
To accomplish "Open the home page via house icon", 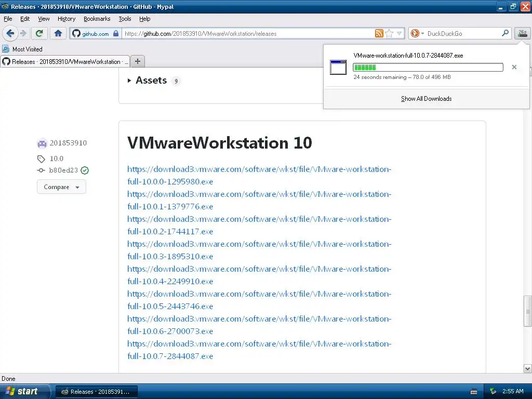I will (x=58, y=33).
